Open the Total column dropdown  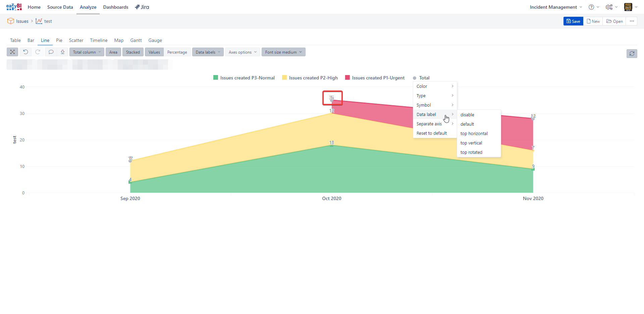click(87, 52)
